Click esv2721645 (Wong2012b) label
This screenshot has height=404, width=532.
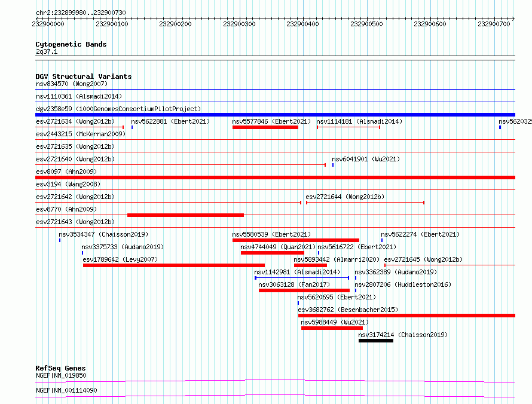pyautogui.click(x=423, y=259)
